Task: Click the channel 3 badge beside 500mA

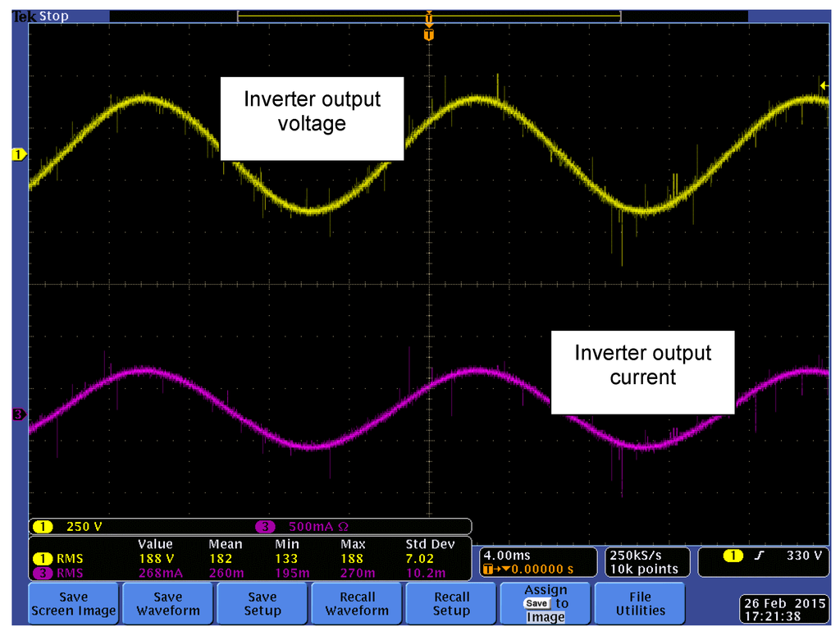Action: point(265,527)
